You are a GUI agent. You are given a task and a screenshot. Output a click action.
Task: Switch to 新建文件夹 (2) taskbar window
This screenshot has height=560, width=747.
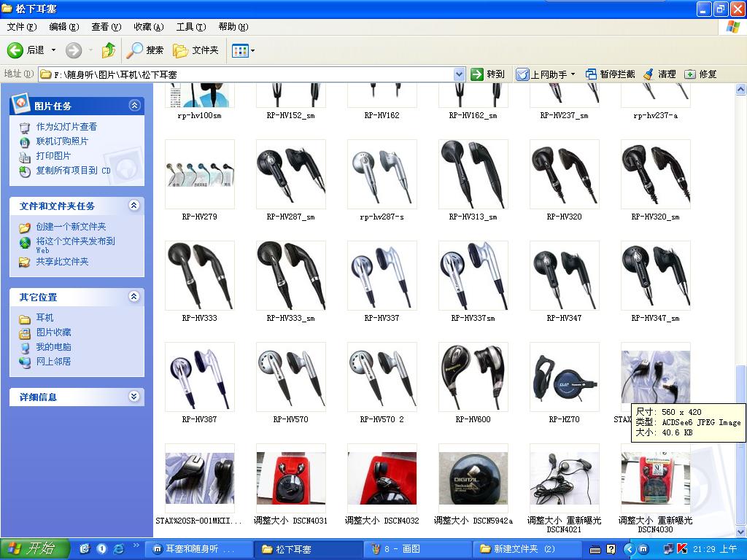pos(527,549)
